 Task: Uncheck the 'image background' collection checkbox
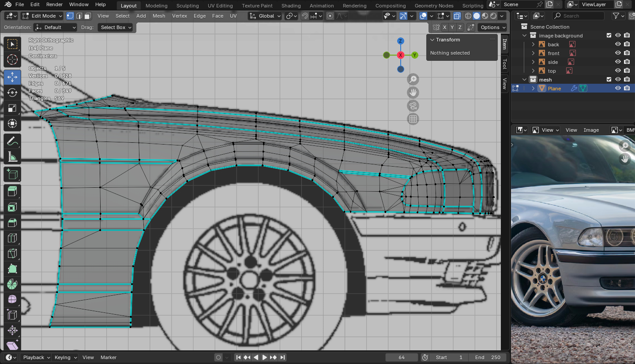[x=609, y=36]
